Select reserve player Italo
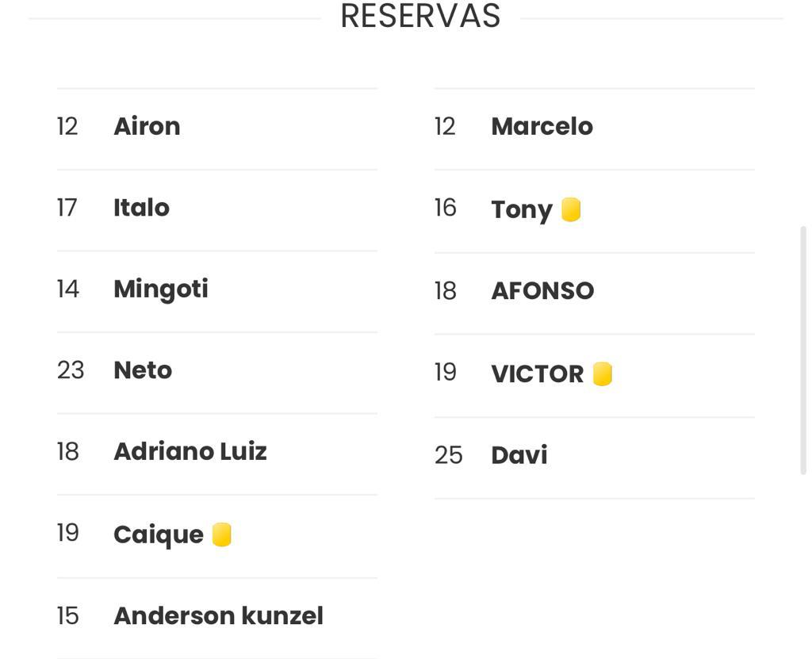This screenshot has width=812, height=659. [x=141, y=208]
